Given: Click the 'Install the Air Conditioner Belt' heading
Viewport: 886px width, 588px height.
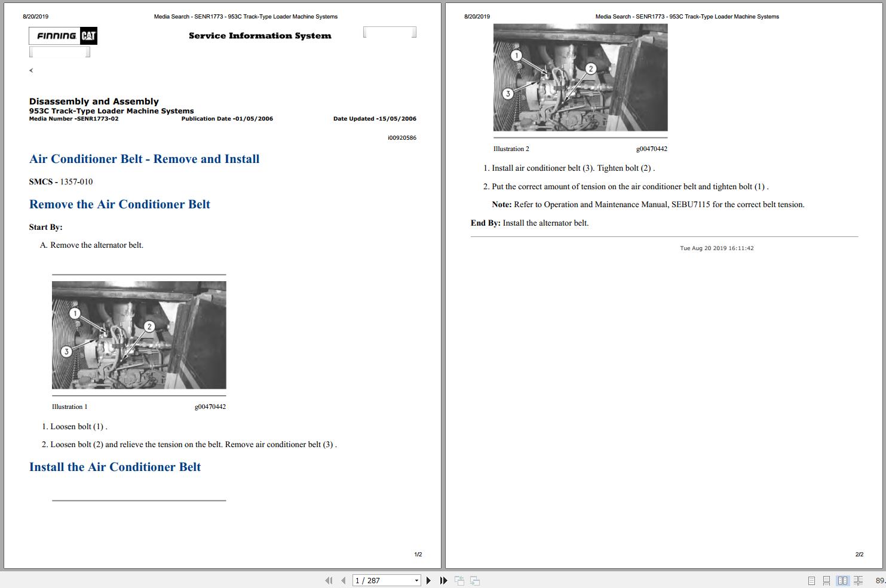Looking at the screenshot, I should [x=115, y=467].
